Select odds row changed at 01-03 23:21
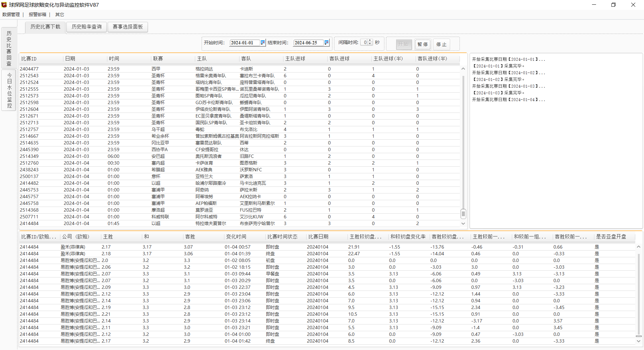Screen dimensions: 644x350 (327, 327)
